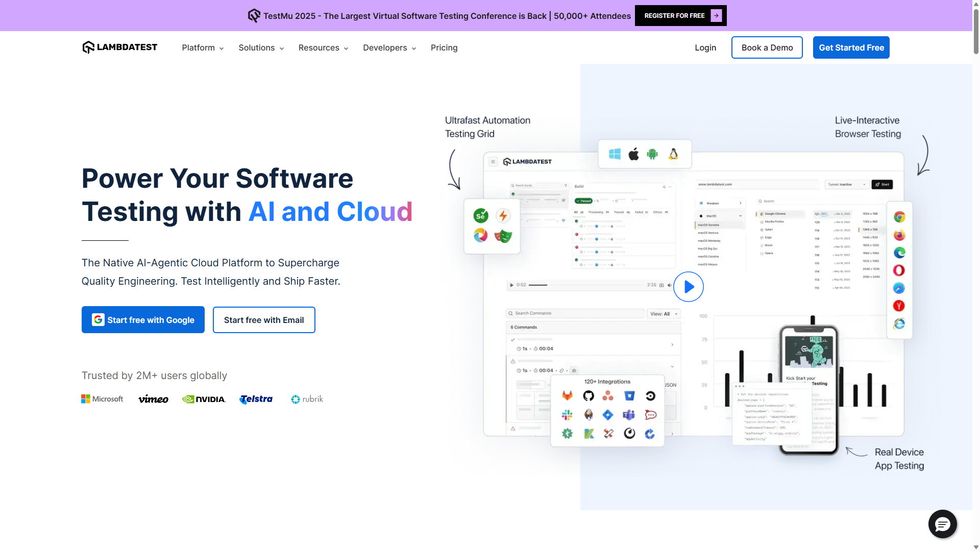This screenshot has height=551, width=980.
Task: Collapse the MacOS list in the mockup
Action: click(x=741, y=216)
